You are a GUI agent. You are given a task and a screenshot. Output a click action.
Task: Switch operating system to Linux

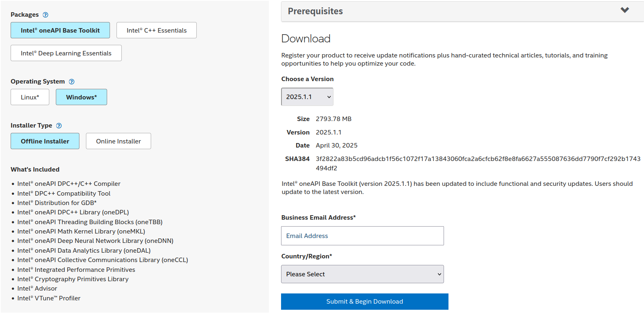[x=30, y=97]
